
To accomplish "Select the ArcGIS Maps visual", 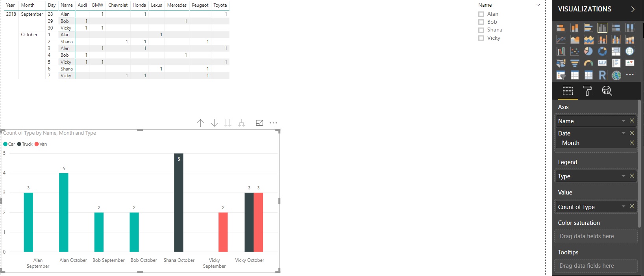I will click(616, 75).
